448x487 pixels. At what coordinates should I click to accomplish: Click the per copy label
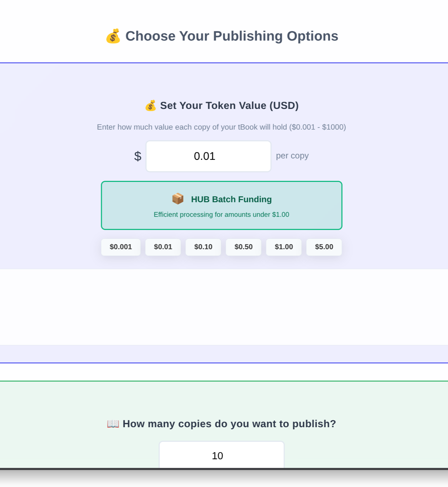tap(292, 156)
